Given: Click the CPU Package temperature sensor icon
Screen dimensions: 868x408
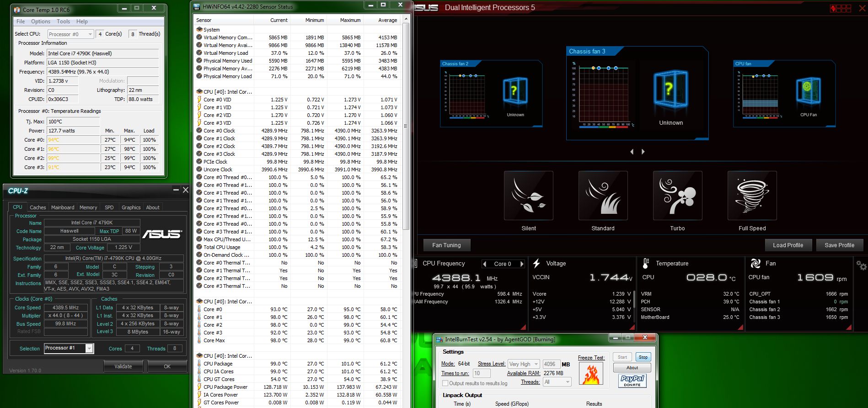Looking at the screenshot, I should [x=199, y=364].
